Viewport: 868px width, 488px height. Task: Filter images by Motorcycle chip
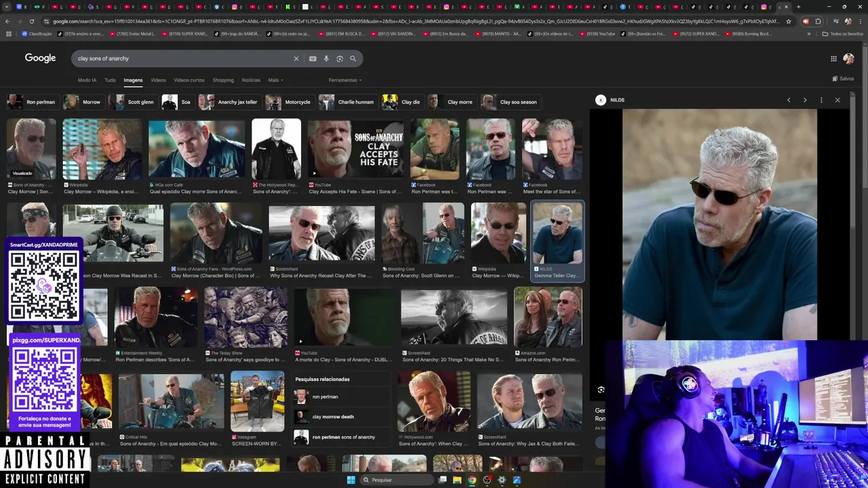click(289, 102)
